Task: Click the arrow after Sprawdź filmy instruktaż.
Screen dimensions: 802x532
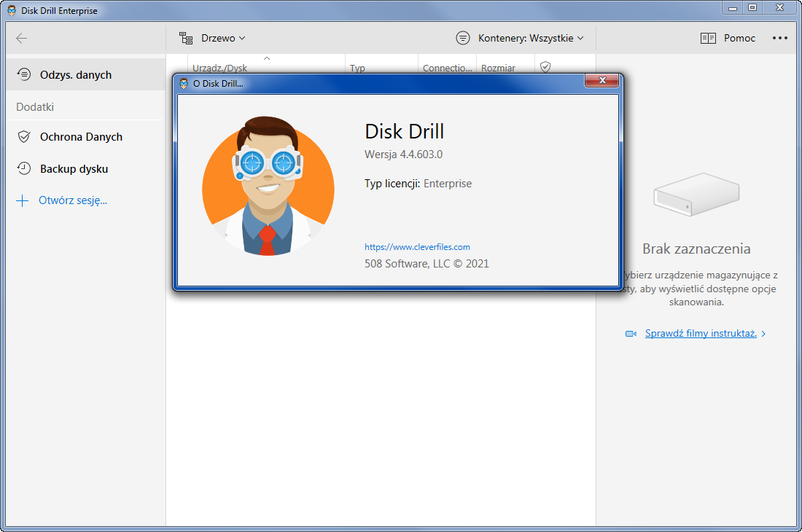Action: [763, 334]
